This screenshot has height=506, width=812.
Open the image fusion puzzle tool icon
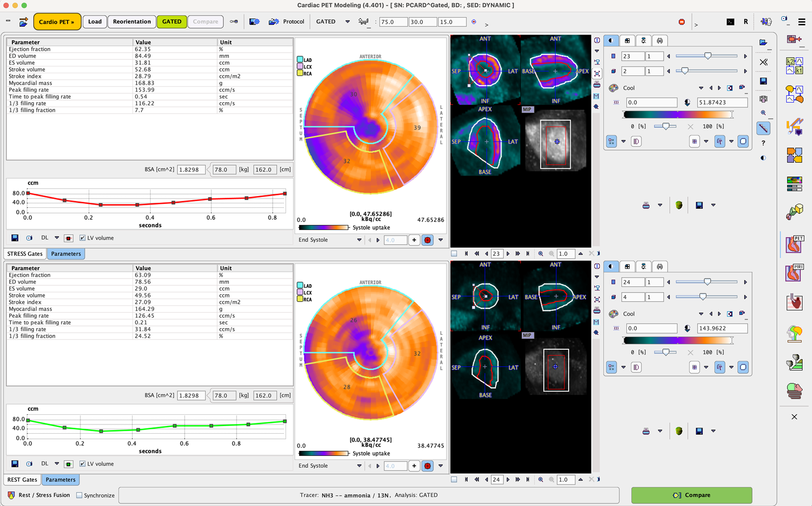794,155
